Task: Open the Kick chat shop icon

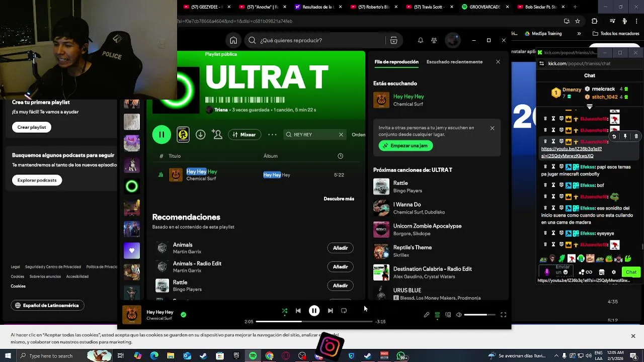Action: coord(601,272)
